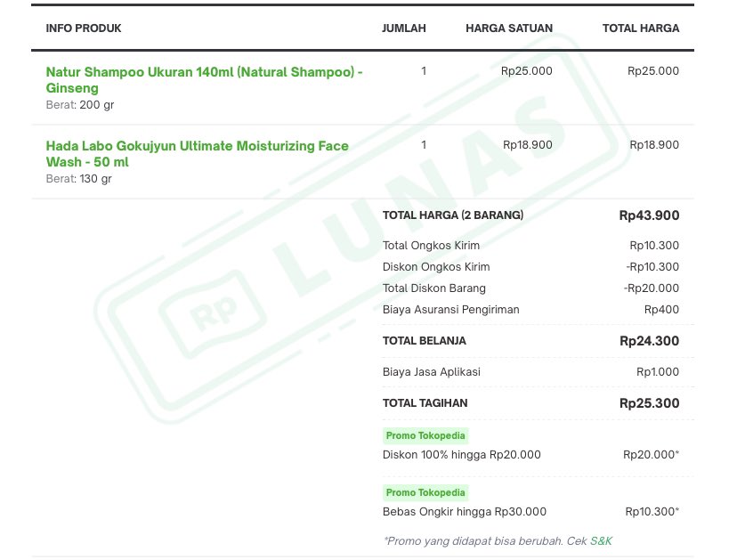Click Total Ongkos Kirim label
The height and width of the screenshot is (560, 737).
coord(431,246)
